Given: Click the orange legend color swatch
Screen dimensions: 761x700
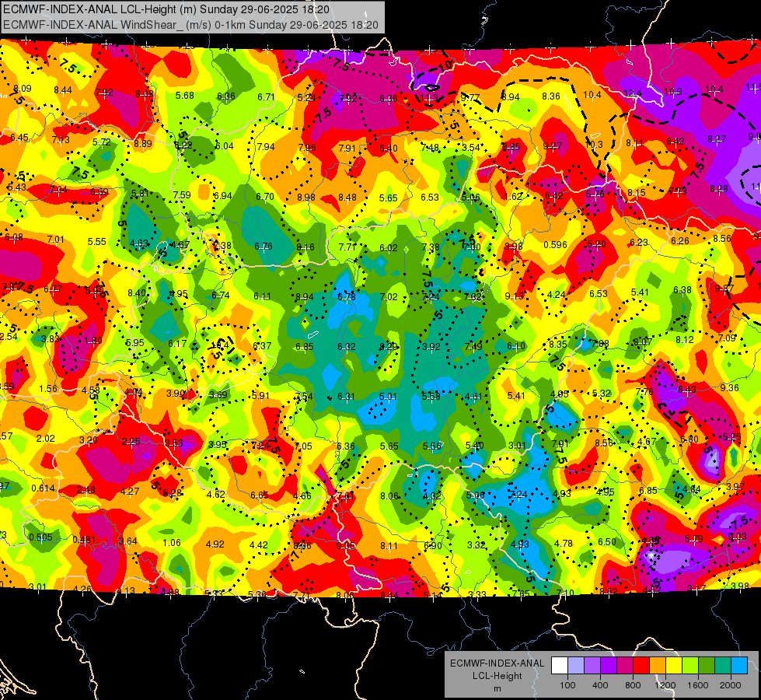Looking at the screenshot, I should point(658,666).
